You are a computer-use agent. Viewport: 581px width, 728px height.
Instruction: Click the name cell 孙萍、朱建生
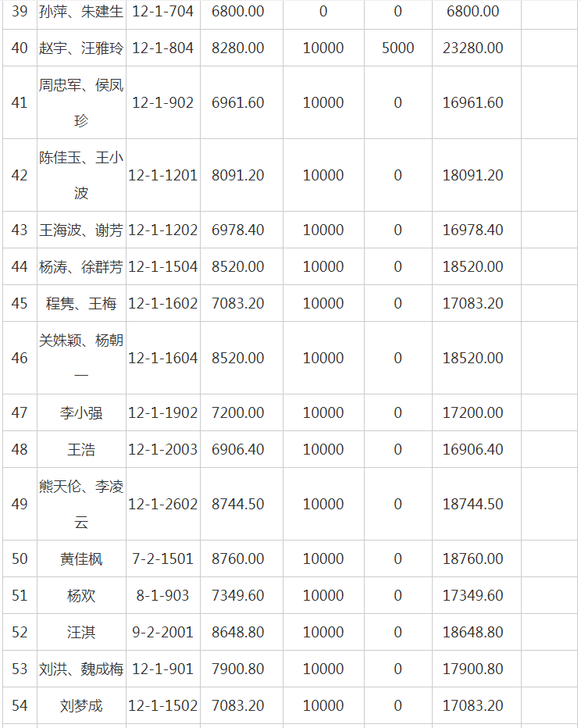(x=81, y=11)
